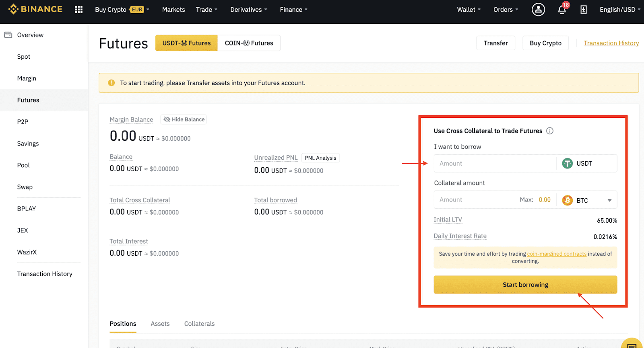Open the Orders dropdown
Screen dimensions: 644x349
click(x=506, y=9)
